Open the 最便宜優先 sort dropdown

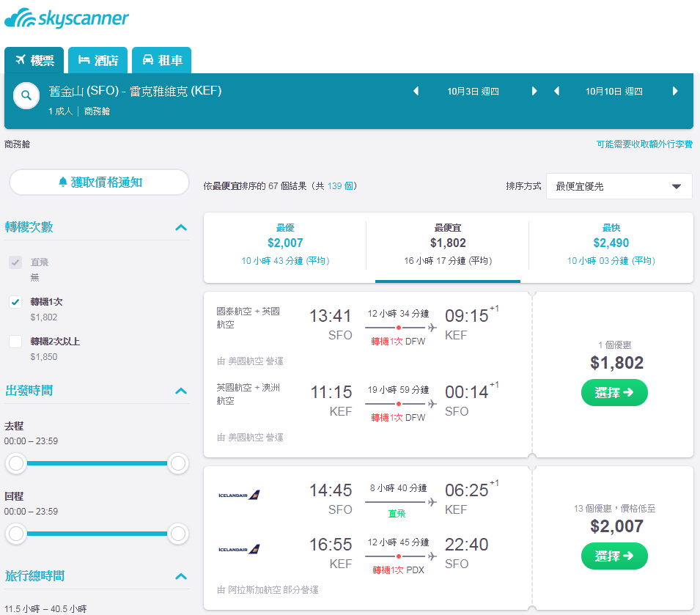click(619, 187)
